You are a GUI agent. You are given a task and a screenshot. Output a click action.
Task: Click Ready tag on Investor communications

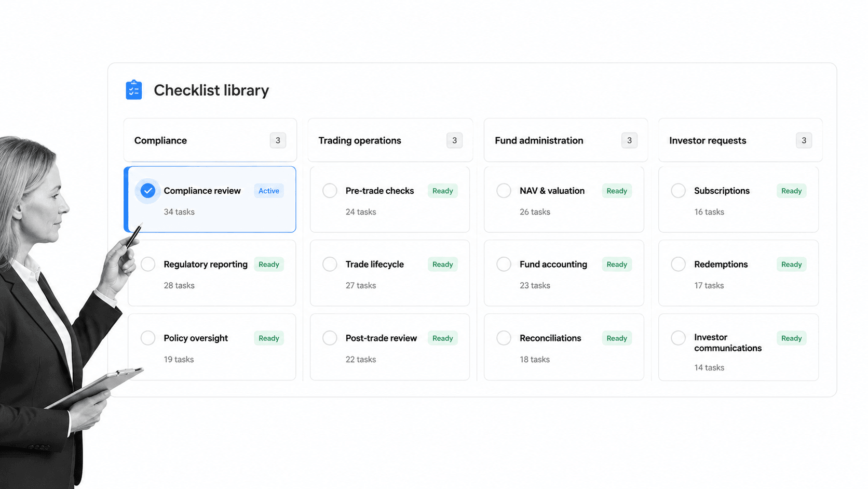click(792, 338)
